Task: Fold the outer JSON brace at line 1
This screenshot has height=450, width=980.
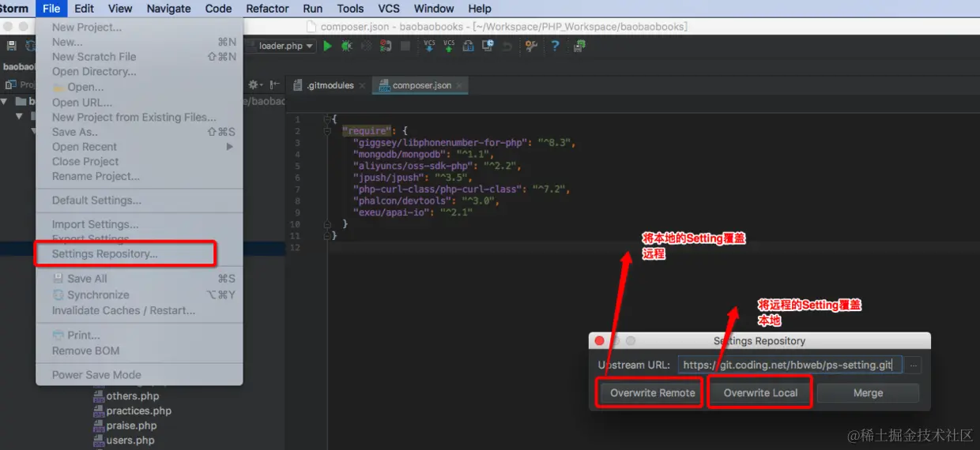Action: (327, 119)
